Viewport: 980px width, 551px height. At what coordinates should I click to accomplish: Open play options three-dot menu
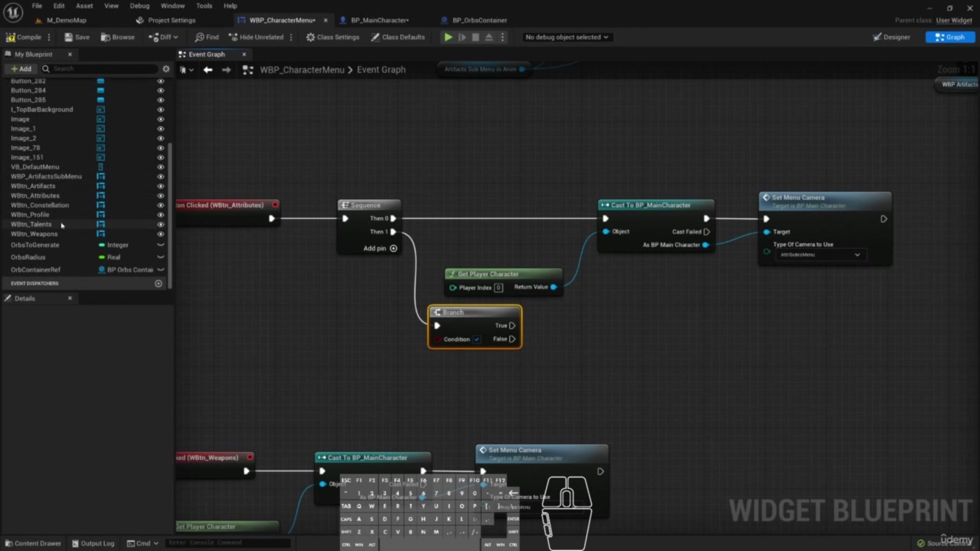coord(503,37)
